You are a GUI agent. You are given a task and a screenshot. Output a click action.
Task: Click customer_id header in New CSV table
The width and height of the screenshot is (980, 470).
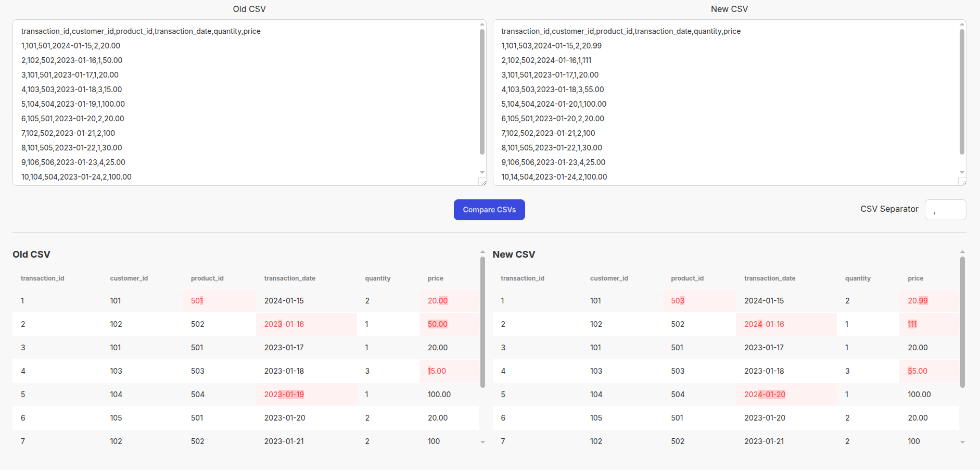(x=609, y=278)
